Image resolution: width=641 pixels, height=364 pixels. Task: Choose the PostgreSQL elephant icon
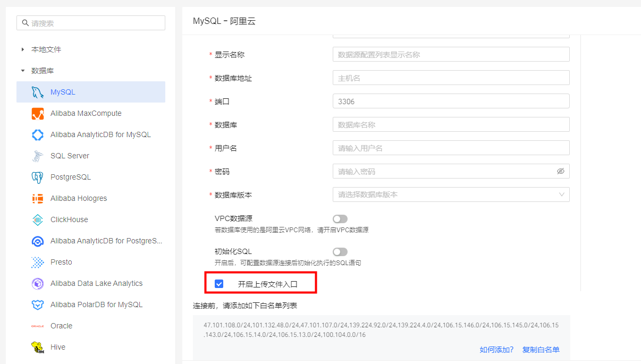click(37, 177)
